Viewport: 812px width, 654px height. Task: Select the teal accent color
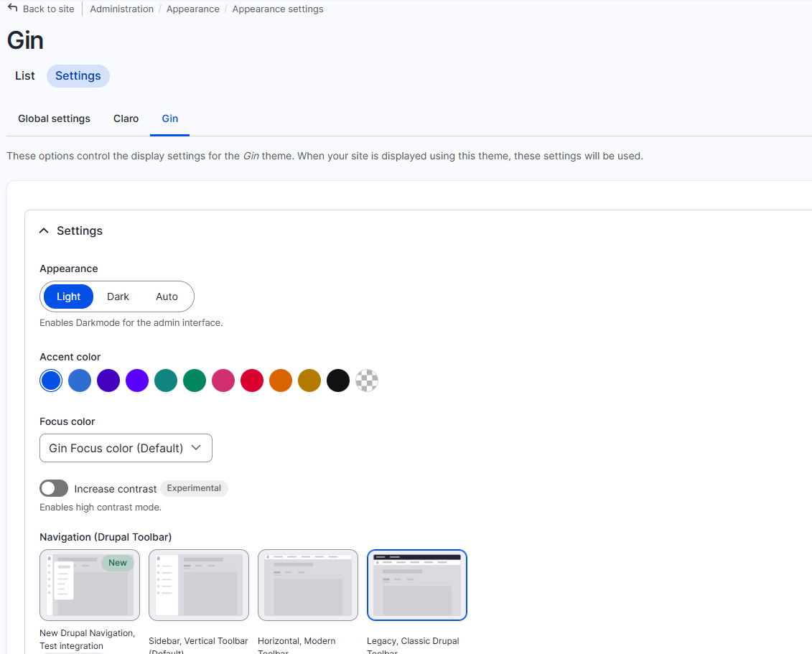coord(166,380)
